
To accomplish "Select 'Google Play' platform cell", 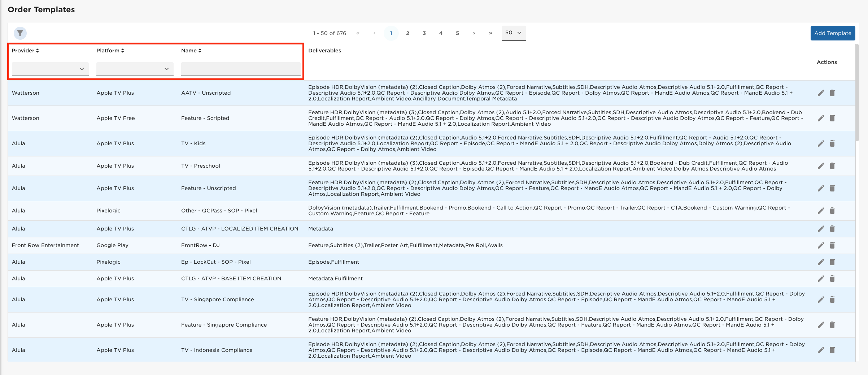I will tap(112, 245).
